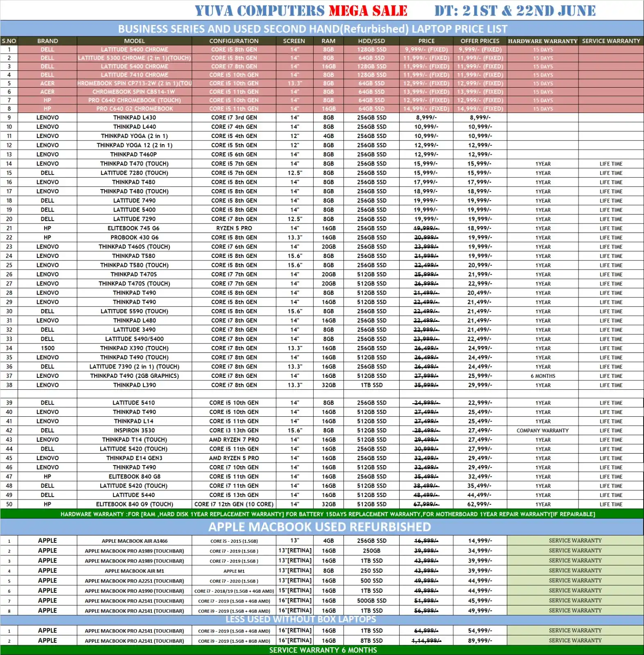Click the THINKPAD T470S (TOUCH) cell
The height and width of the screenshot is (655, 644).
tap(134, 284)
